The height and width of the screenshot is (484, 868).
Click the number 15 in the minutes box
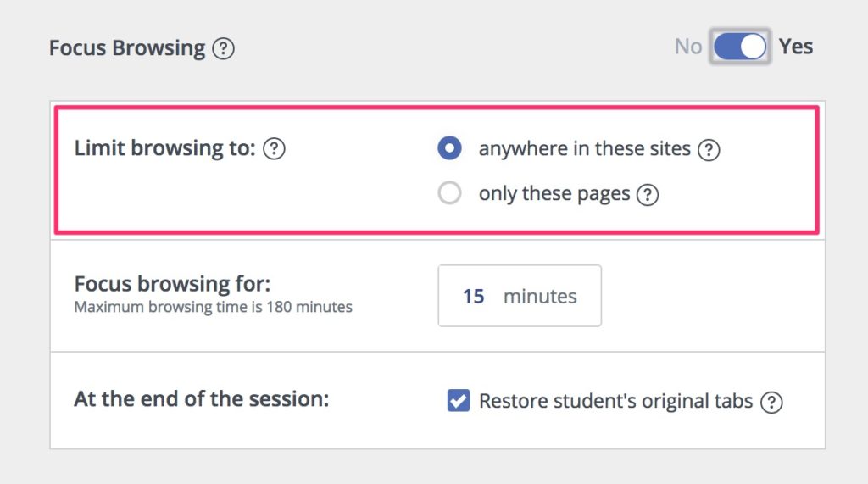(x=473, y=297)
